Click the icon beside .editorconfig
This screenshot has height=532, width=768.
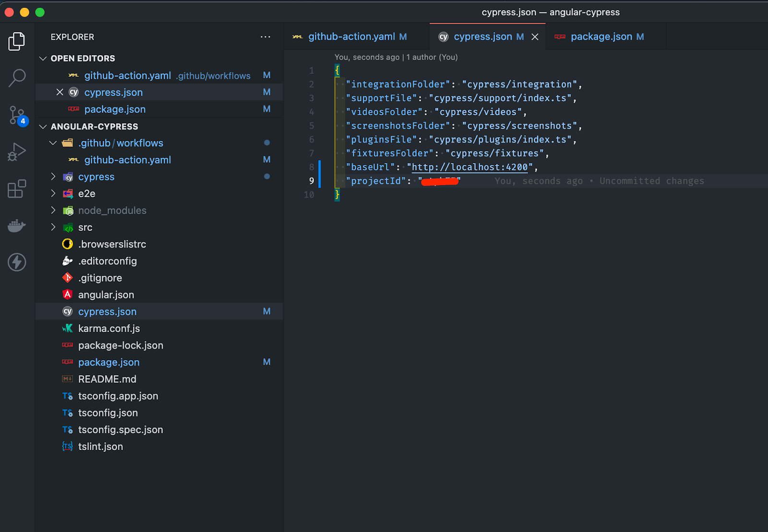68,261
